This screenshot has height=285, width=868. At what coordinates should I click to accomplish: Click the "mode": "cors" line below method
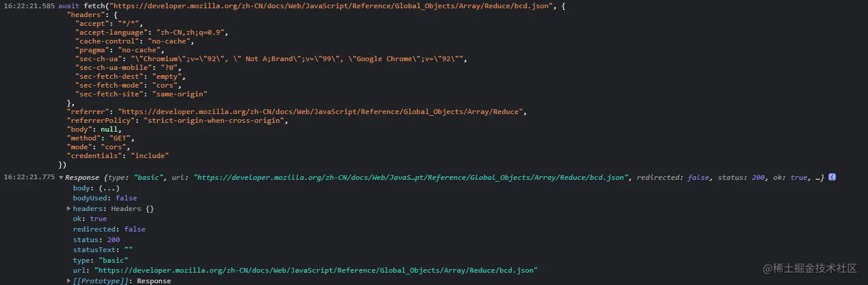coord(99,146)
